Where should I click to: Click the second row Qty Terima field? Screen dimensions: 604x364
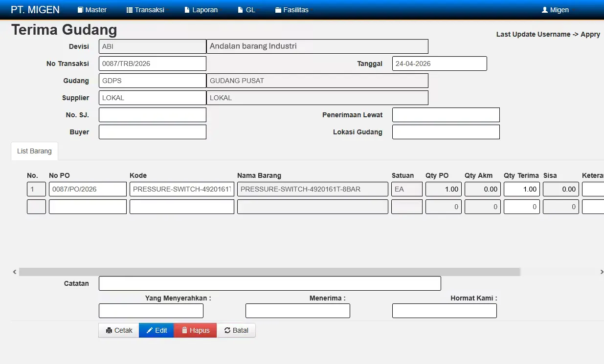(x=522, y=207)
